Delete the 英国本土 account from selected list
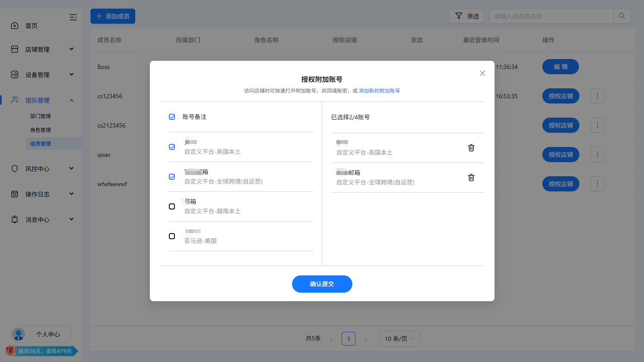The height and width of the screenshot is (362, 644). tap(471, 148)
